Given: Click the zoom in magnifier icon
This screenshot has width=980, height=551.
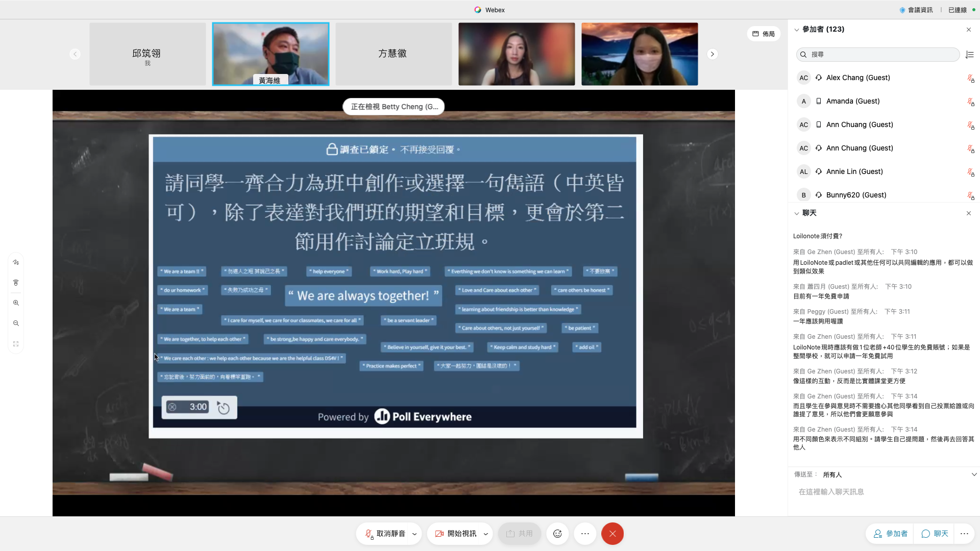Looking at the screenshot, I should [x=16, y=303].
